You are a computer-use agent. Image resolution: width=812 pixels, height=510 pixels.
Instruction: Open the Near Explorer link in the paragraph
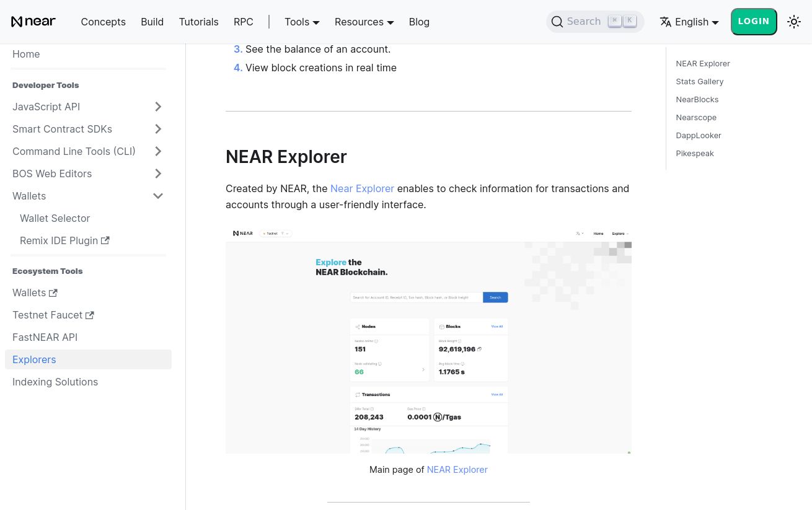coord(362,188)
